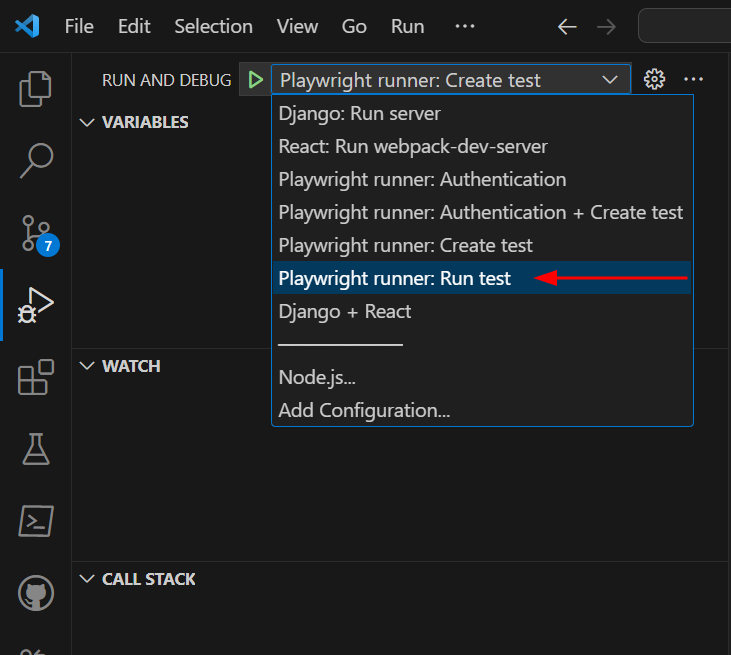Select 'Django: Run server' configuration
Viewport: 731px width, 655px height.
coord(482,114)
